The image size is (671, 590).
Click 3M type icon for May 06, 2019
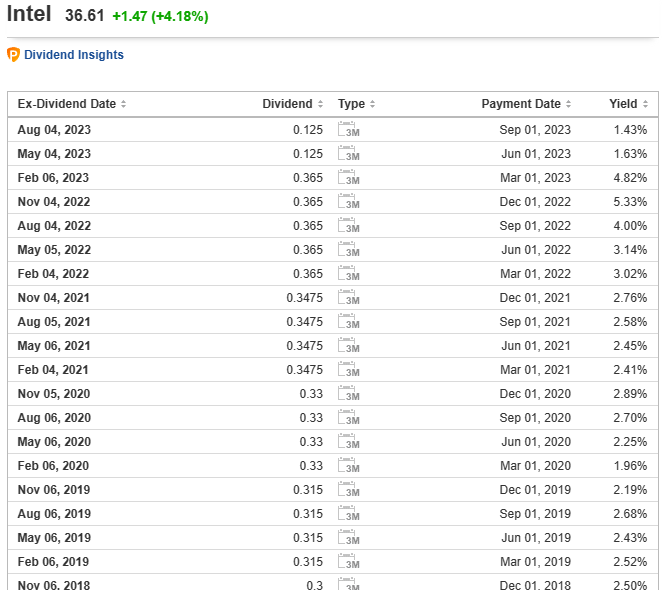(348, 537)
